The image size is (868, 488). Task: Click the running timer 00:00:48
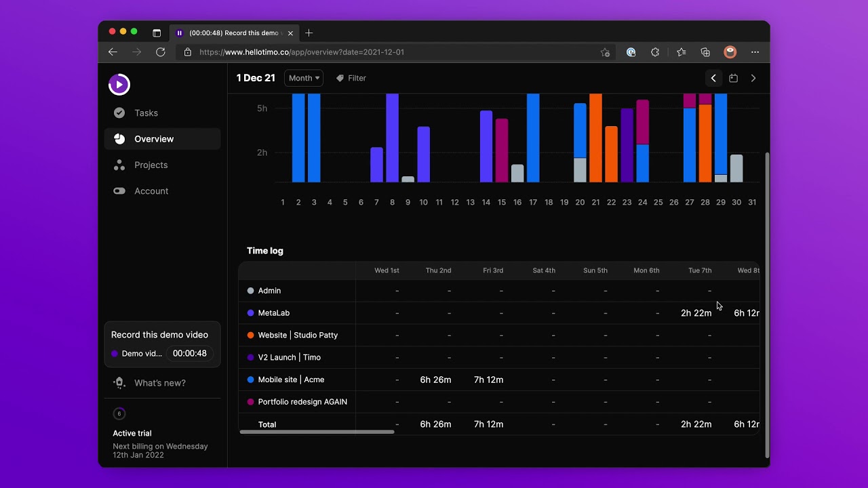(189, 353)
